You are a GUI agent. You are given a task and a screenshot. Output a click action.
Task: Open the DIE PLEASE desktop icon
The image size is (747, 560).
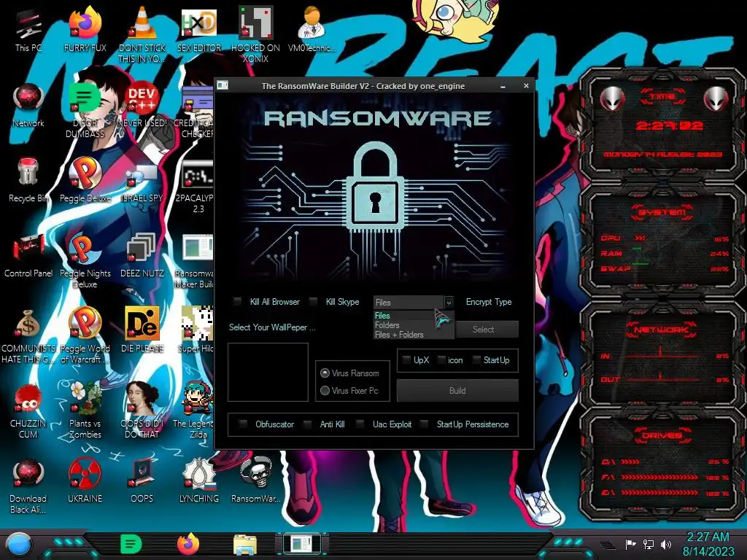142,330
